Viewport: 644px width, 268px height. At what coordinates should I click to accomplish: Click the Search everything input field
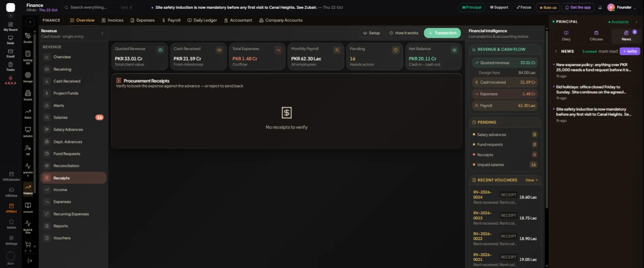click(x=99, y=7)
